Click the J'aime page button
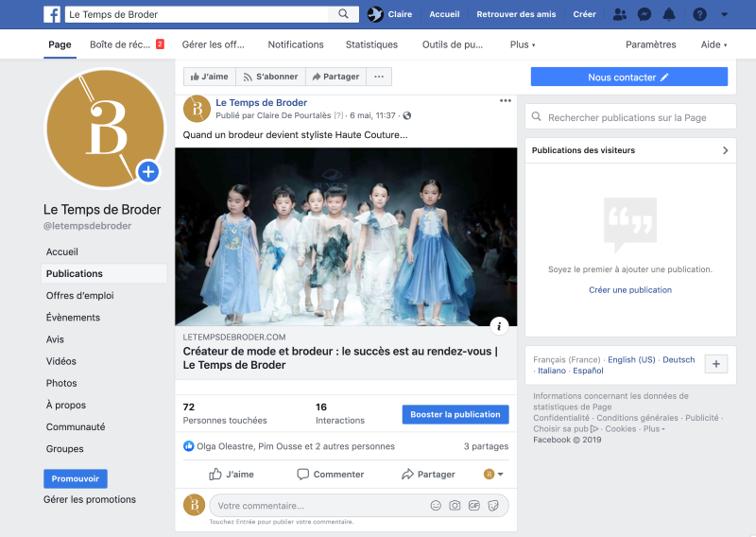This screenshot has height=537, width=756. click(209, 77)
